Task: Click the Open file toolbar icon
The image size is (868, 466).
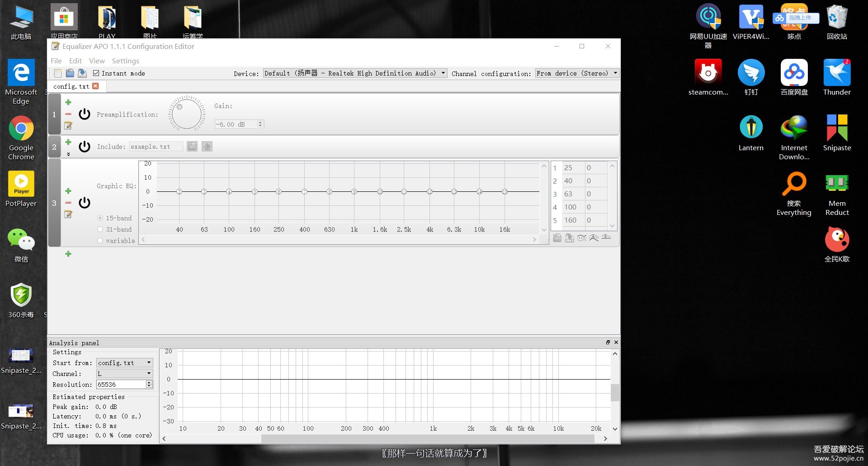Action: [70, 73]
